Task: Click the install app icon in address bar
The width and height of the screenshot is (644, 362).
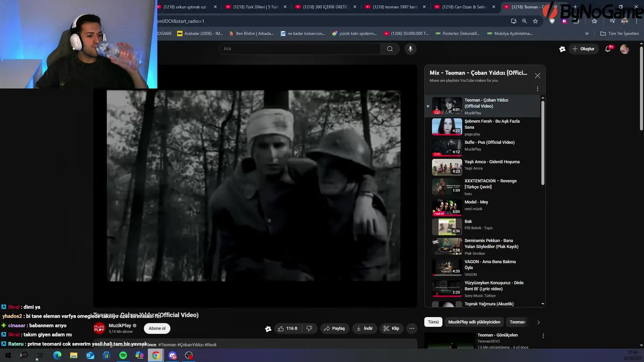Action: point(514,21)
